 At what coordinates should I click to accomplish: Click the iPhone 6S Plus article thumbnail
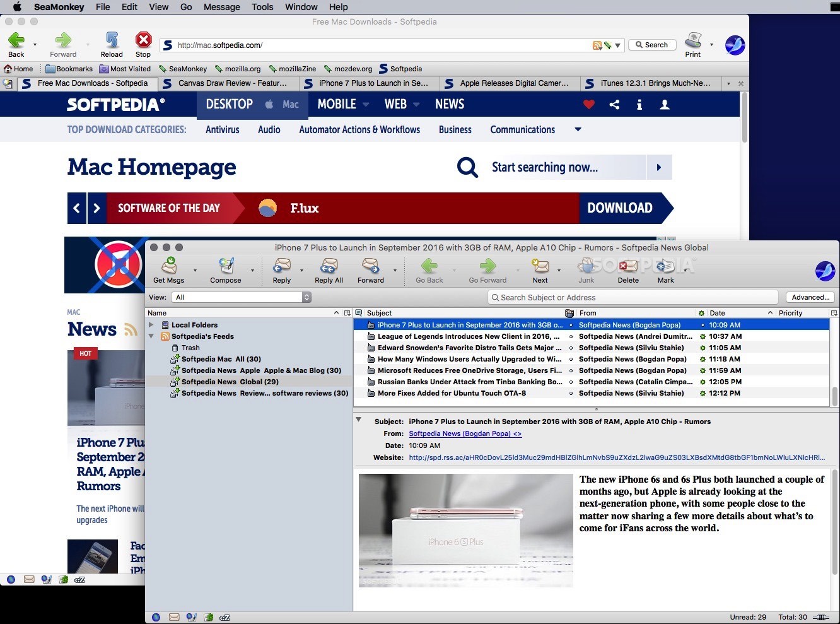(x=466, y=531)
